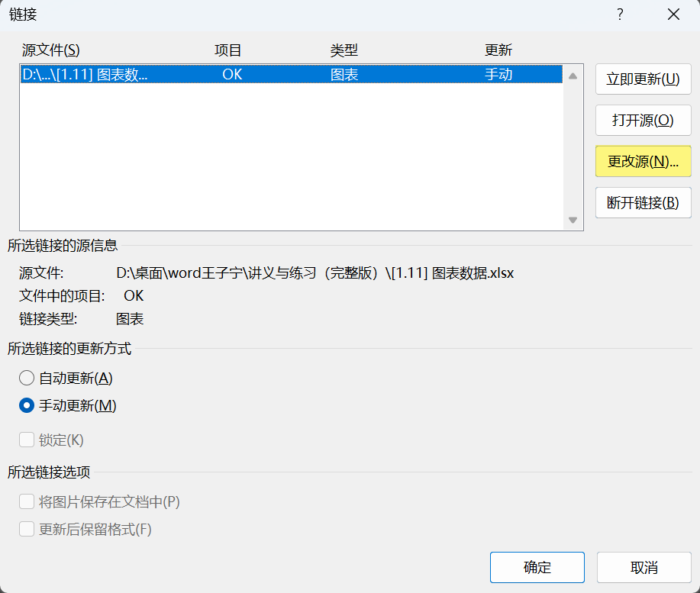Close the 链接 dialog window
Viewport: 700px width, 593px height.
click(673, 15)
